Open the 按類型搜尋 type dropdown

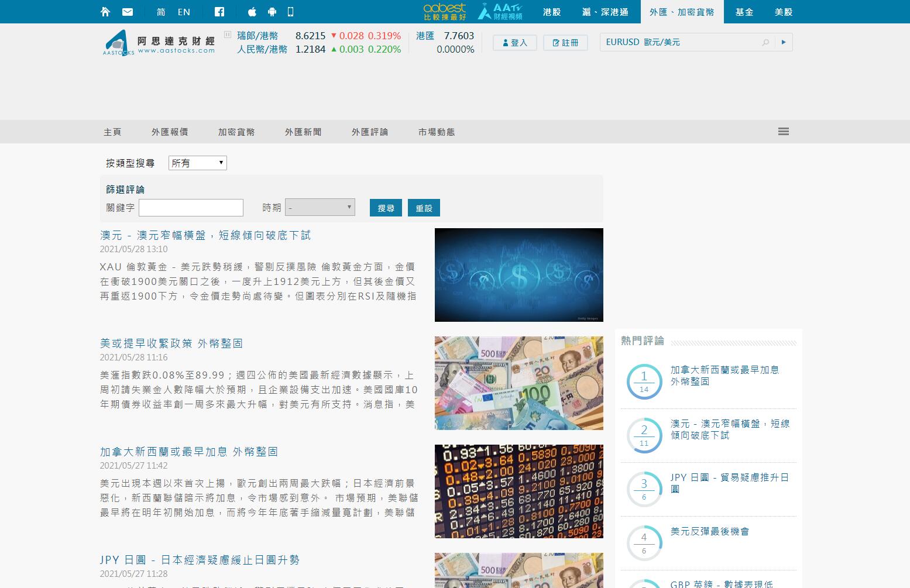pyautogui.click(x=197, y=163)
